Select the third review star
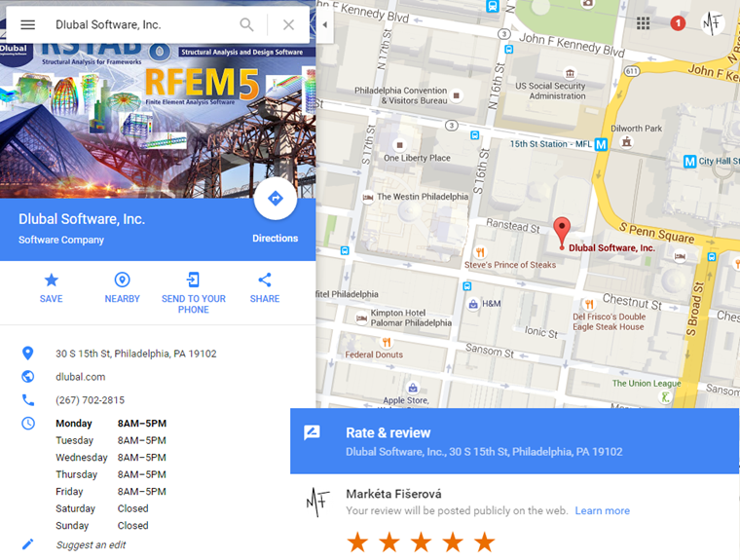 point(421,542)
